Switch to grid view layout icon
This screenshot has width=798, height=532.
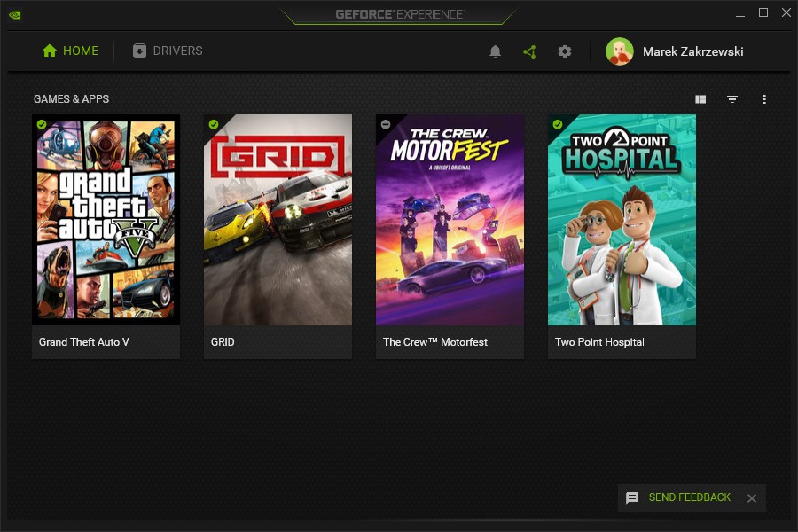tap(700, 99)
